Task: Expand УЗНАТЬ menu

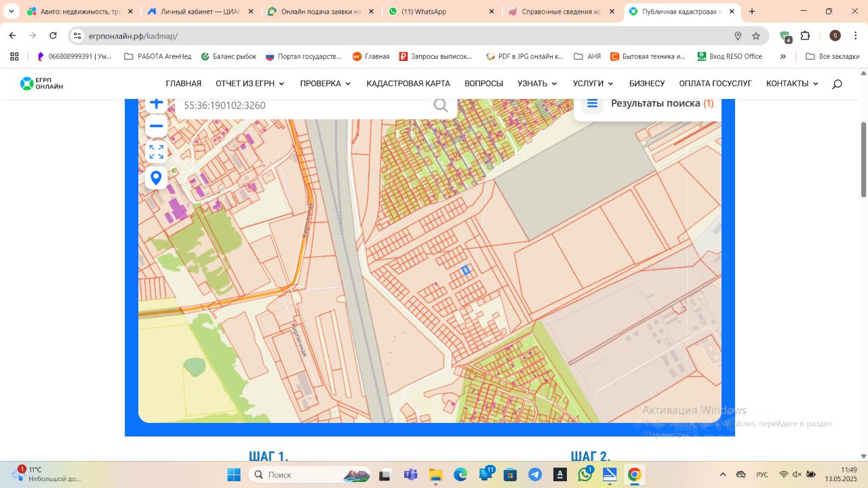Action: click(537, 83)
